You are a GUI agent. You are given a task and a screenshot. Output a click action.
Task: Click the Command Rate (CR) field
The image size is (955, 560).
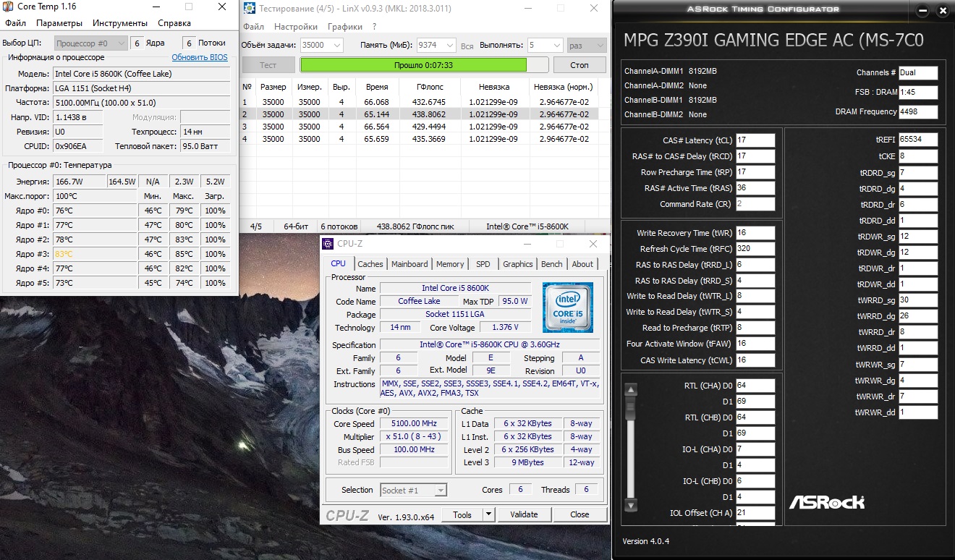pyautogui.click(x=755, y=204)
